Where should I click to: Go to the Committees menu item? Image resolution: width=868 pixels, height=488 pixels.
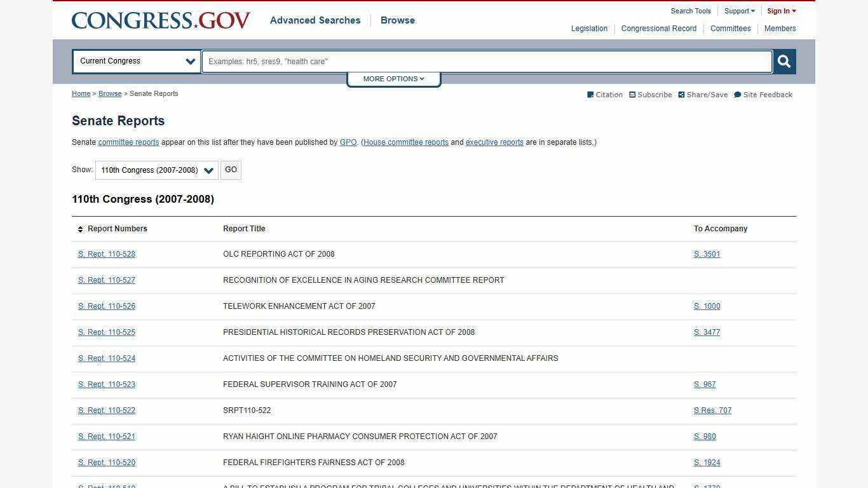(730, 28)
